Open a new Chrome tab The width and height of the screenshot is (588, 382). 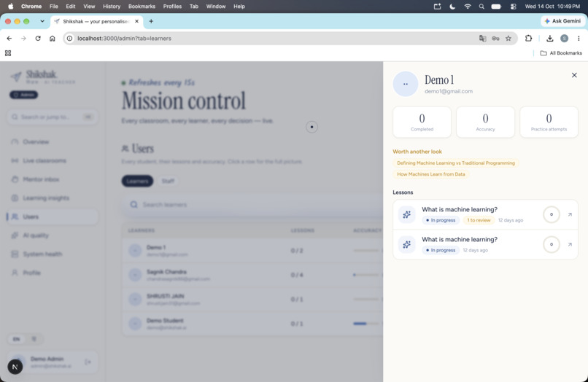(x=151, y=21)
